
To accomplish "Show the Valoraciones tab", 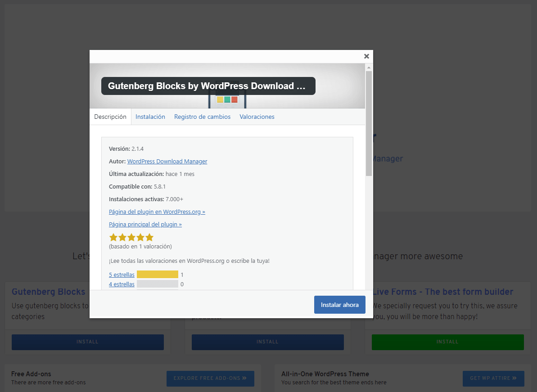I will 257,117.
